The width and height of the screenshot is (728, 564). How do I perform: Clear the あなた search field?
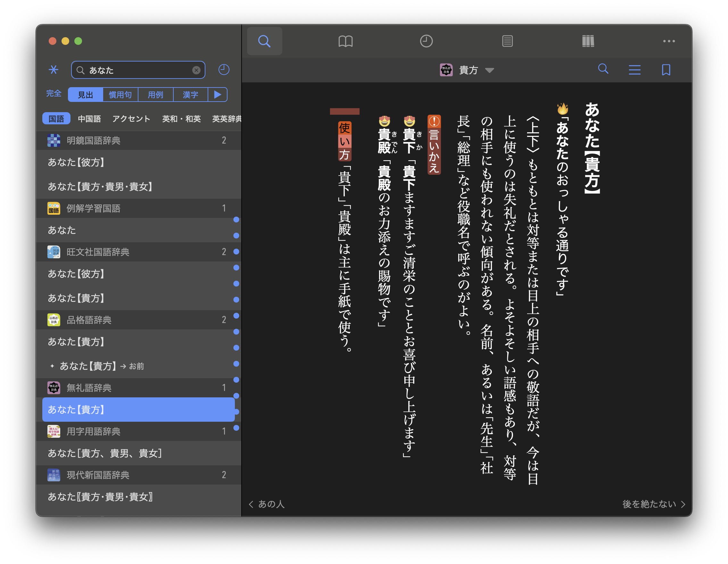[196, 70]
